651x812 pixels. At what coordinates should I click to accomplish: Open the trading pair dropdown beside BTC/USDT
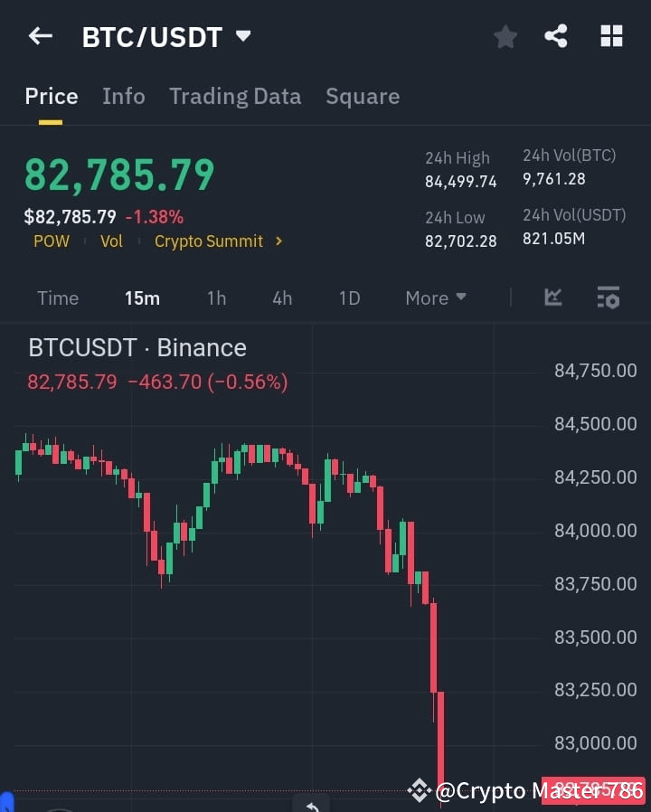coord(242,36)
